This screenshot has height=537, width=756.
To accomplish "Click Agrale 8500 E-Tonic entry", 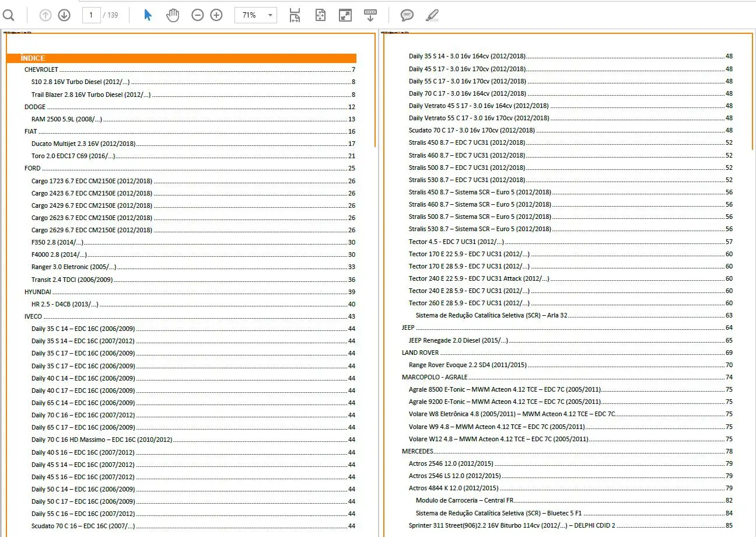I will pyautogui.click(x=570, y=389).
